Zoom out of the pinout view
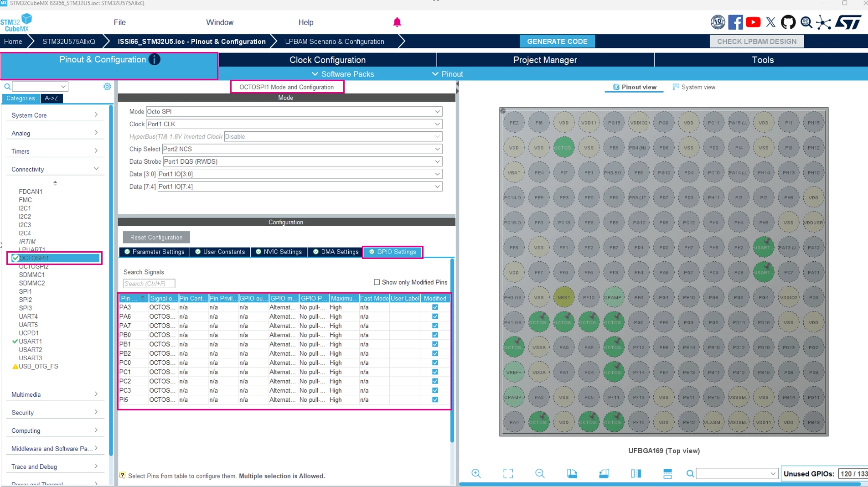868x487 pixels. (540, 473)
